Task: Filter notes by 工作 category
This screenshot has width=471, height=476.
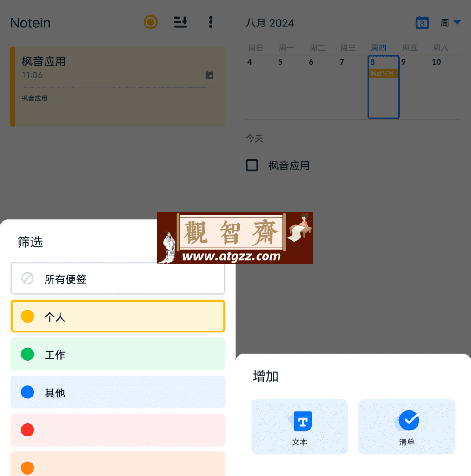Action: 118,354
